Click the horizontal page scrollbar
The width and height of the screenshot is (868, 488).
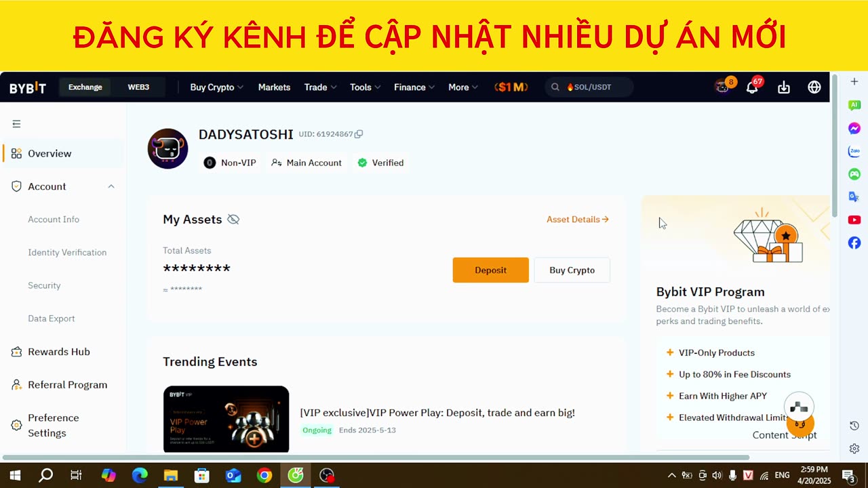pos(376,457)
